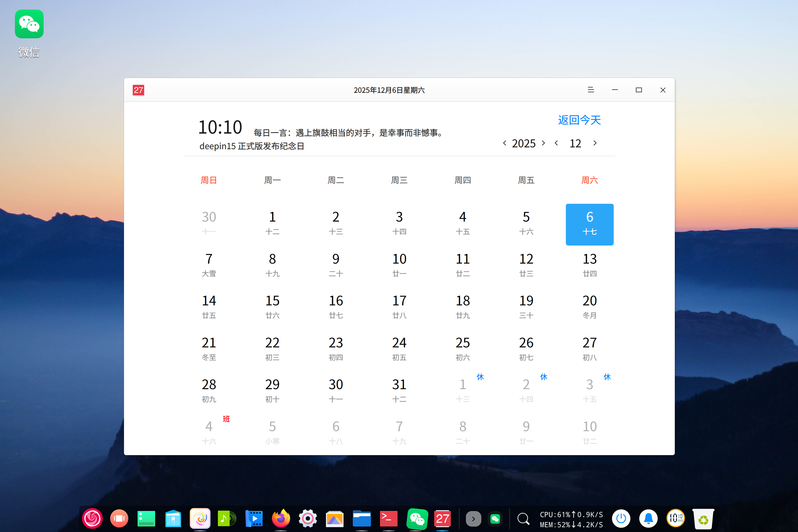Maximize the calendar window
Viewport: 798px width, 532px height.
click(638, 90)
